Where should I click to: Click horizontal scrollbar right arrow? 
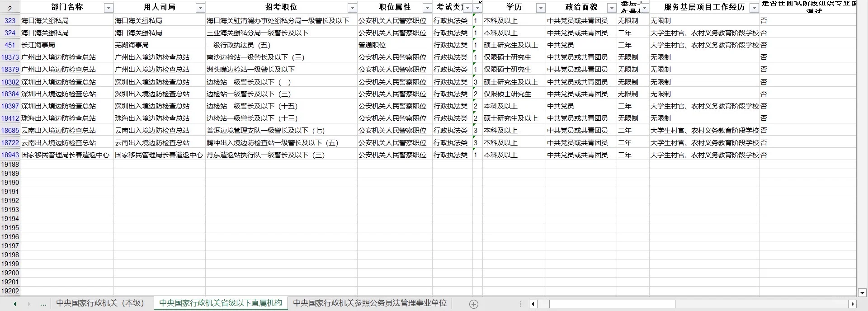852,304
